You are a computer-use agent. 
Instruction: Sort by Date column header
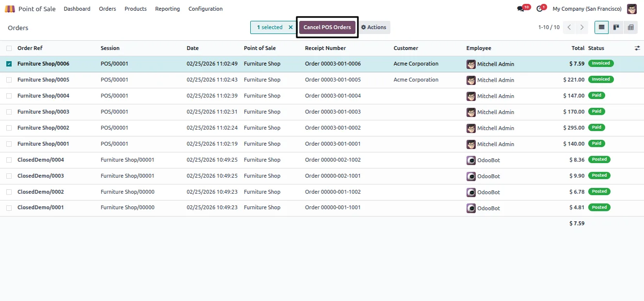(x=193, y=48)
